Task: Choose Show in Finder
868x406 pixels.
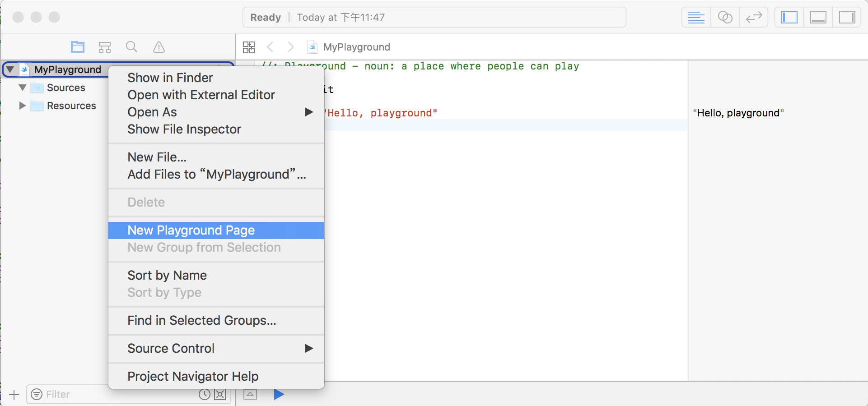Action: pos(216,78)
